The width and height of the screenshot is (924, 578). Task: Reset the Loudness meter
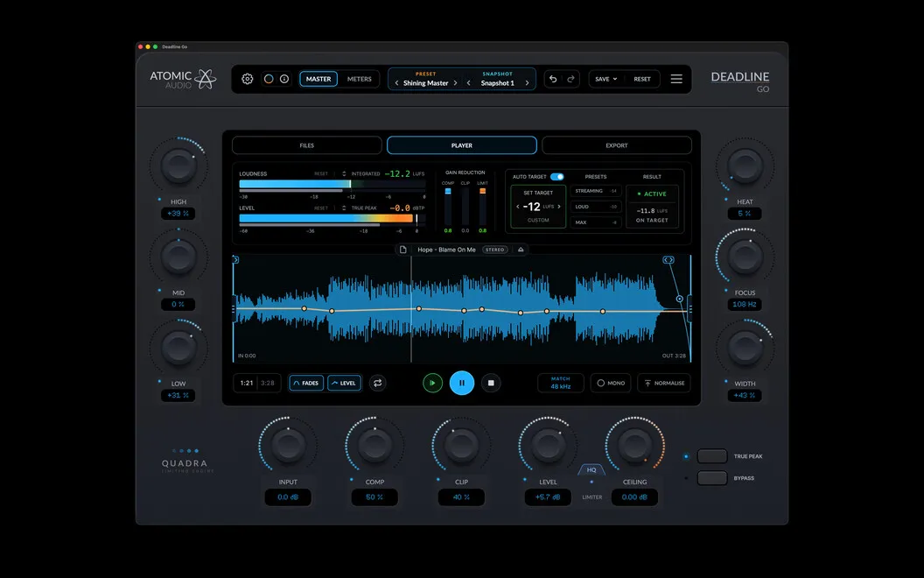click(321, 174)
